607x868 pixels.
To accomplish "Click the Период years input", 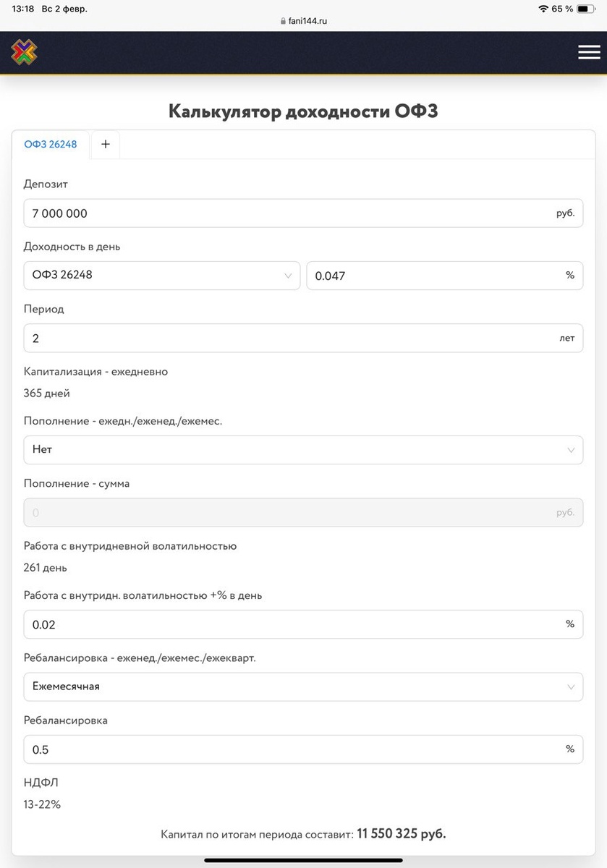I will click(x=289, y=338).
